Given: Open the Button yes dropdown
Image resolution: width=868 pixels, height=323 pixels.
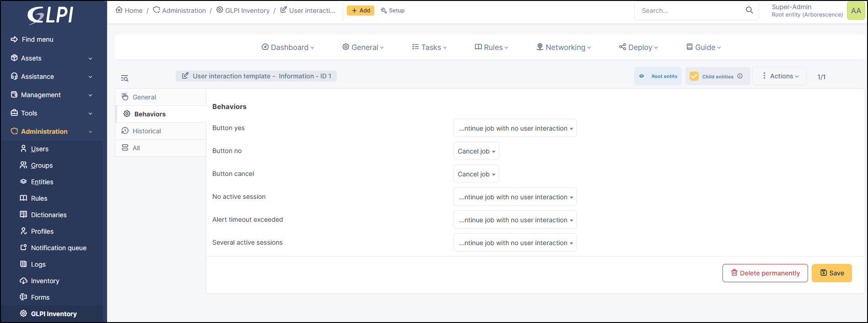Looking at the screenshot, I should click(515, 128).
